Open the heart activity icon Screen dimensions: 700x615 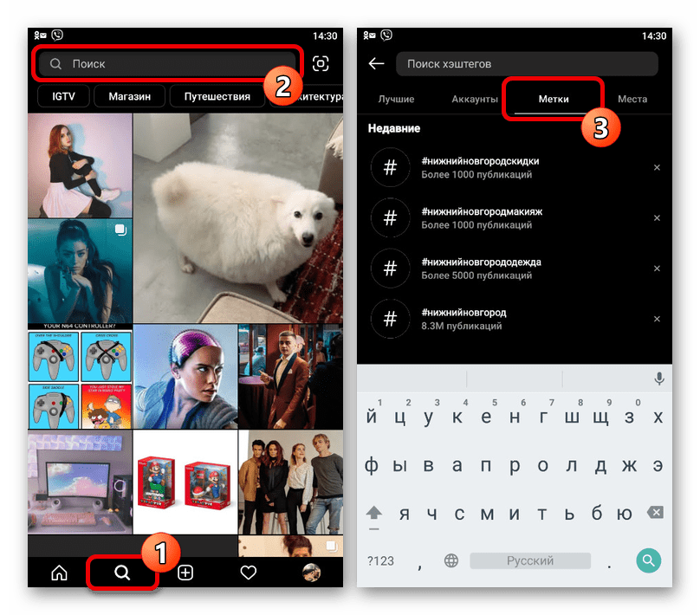point(249,573)
